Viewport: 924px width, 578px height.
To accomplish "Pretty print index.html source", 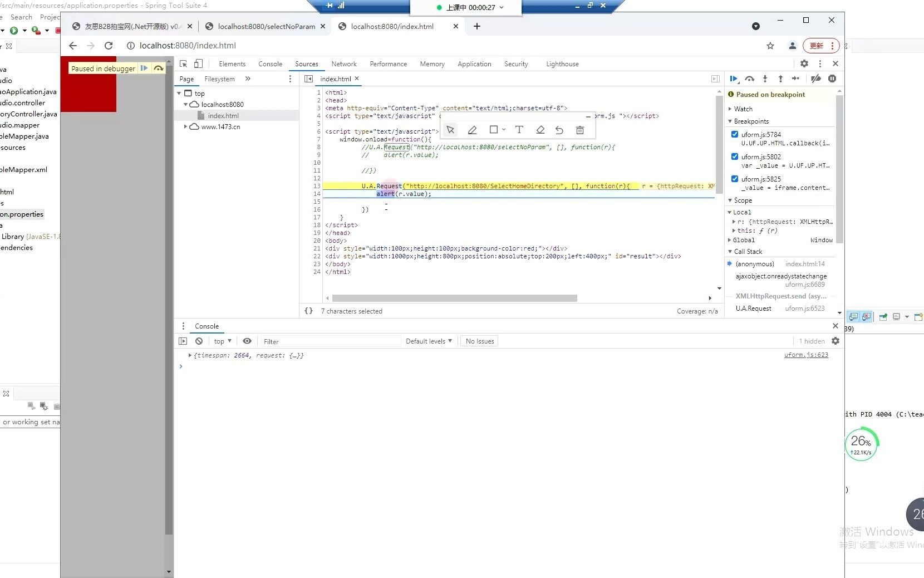I will 308,311.
